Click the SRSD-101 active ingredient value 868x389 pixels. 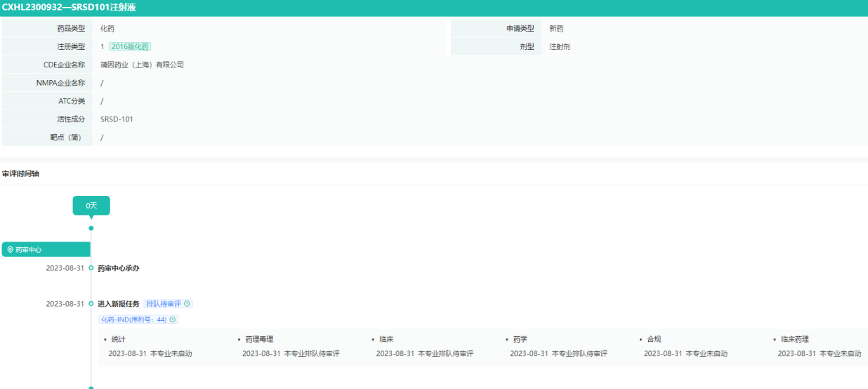(117, 119)
